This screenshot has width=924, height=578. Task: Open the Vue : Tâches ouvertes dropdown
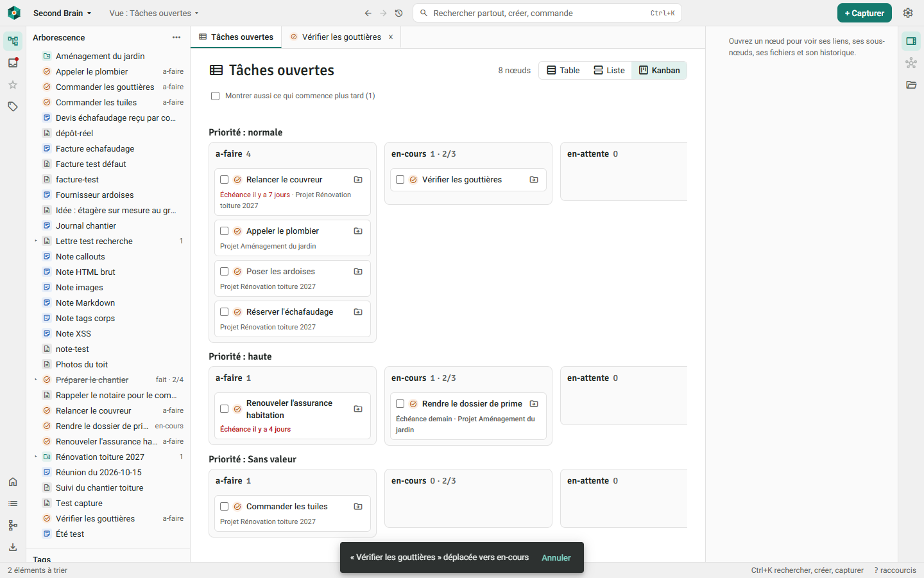click(x=154, y=13)
